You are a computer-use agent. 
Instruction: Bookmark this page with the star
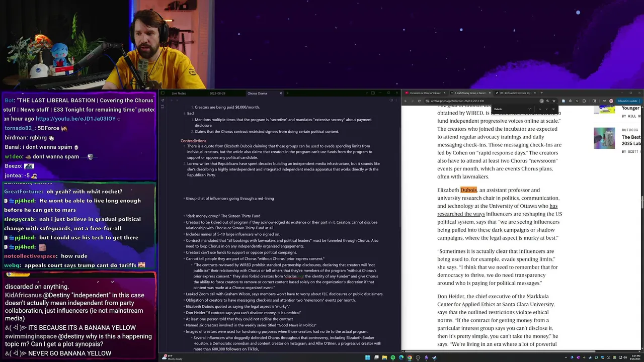click(x=554, y=101)
